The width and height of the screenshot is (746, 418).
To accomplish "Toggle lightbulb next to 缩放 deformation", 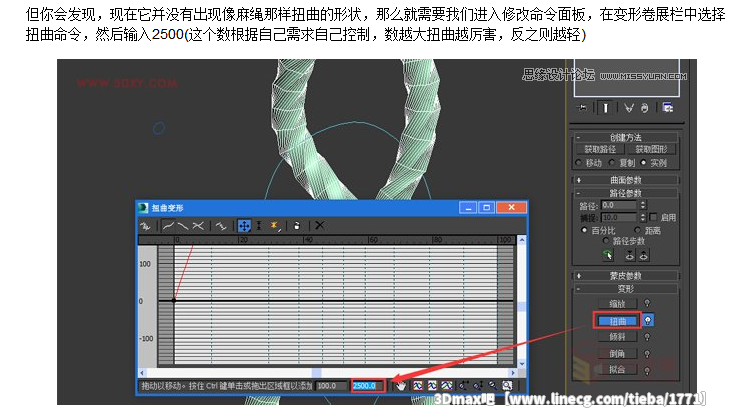I will [x=647, y=303].
